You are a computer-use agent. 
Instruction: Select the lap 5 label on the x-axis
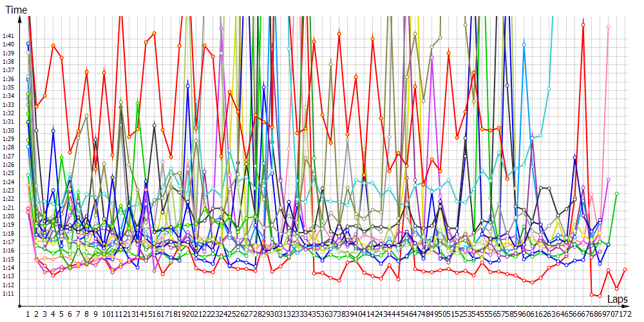pyautogui.click(x=62, y=314)
